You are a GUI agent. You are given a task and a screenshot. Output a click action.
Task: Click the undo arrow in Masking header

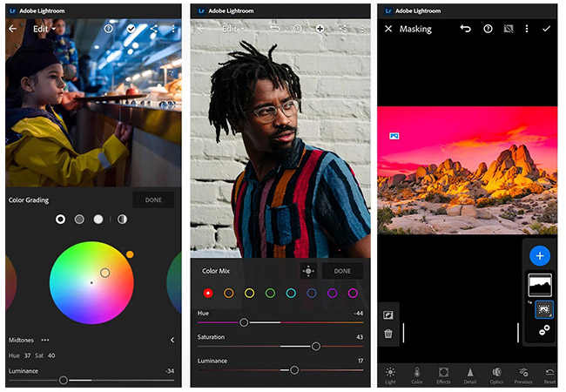[465, 29]
